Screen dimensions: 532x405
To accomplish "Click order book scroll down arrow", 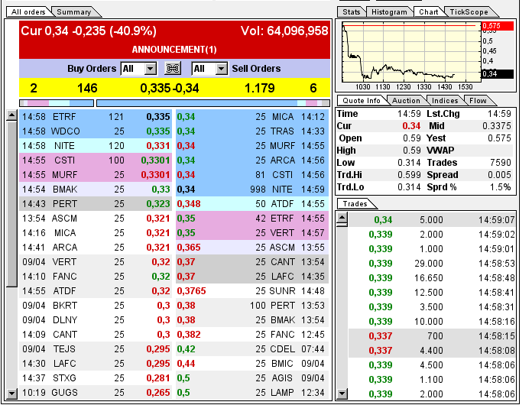I will [x=11, y=394].
